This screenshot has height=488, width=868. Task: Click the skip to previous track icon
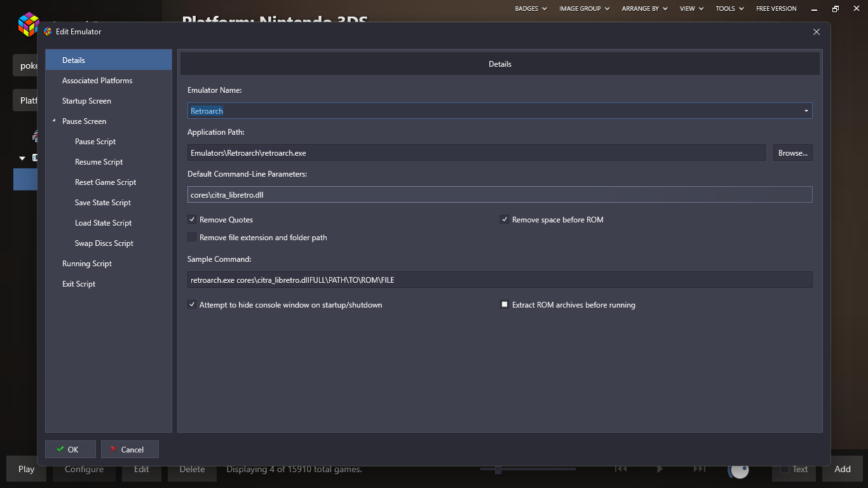pyautogui.click(x=621, y=469)
